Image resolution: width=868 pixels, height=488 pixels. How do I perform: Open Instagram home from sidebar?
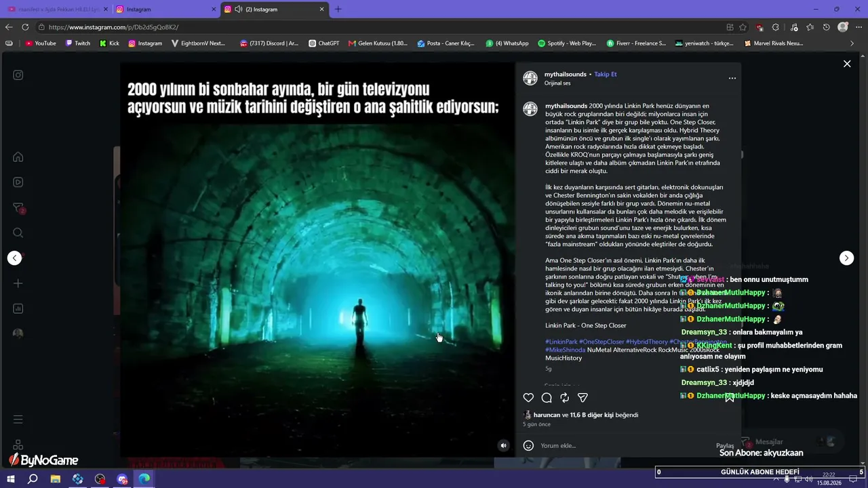[18, 157]
